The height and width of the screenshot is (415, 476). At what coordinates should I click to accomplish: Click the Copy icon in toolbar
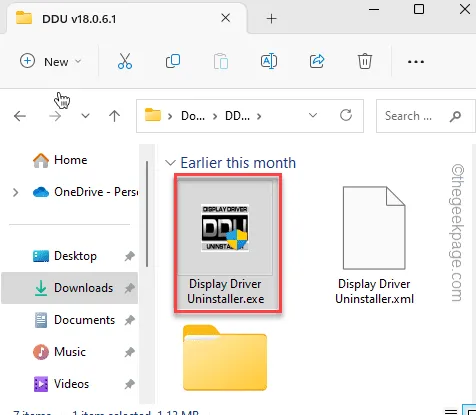tap(173, 61)
